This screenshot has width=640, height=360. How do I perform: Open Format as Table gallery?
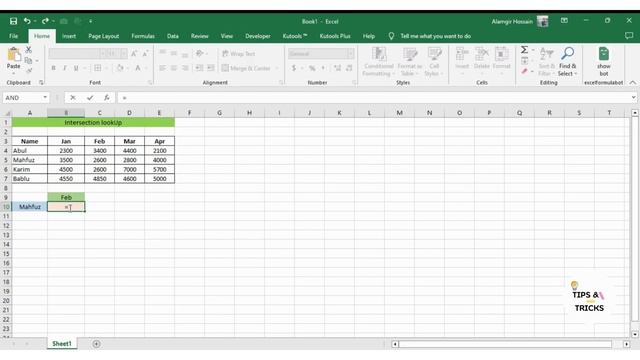[x=409, y=61]
